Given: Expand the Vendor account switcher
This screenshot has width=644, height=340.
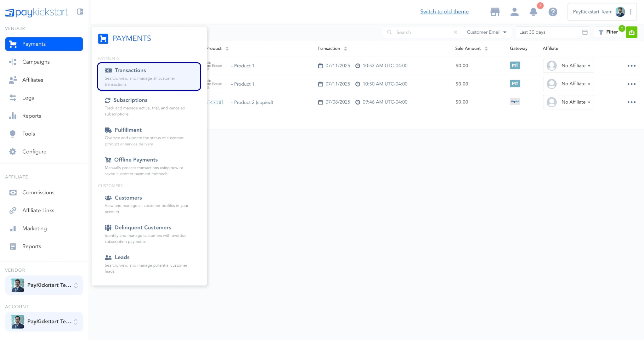Looking at the screenshot, I should [44, 285].
